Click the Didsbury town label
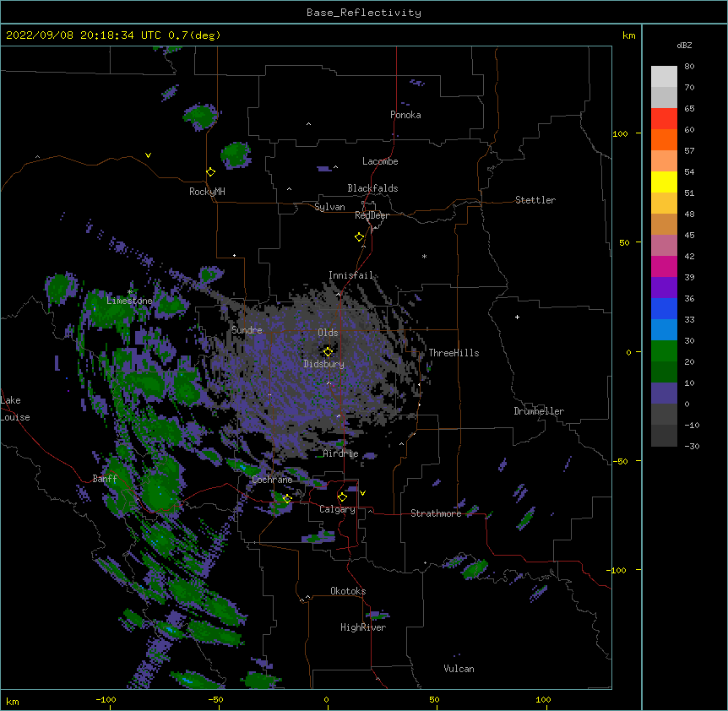728x711 pixels. [x=323, y=364]
